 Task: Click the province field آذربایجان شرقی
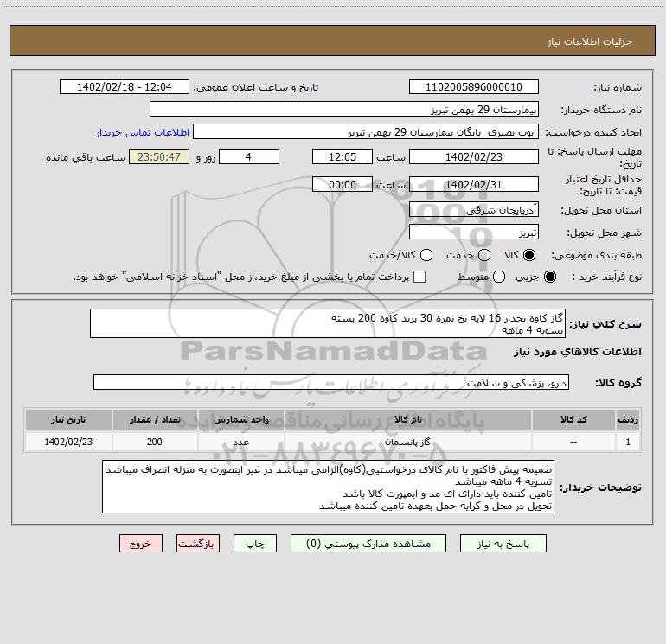[x=474, y=209]
